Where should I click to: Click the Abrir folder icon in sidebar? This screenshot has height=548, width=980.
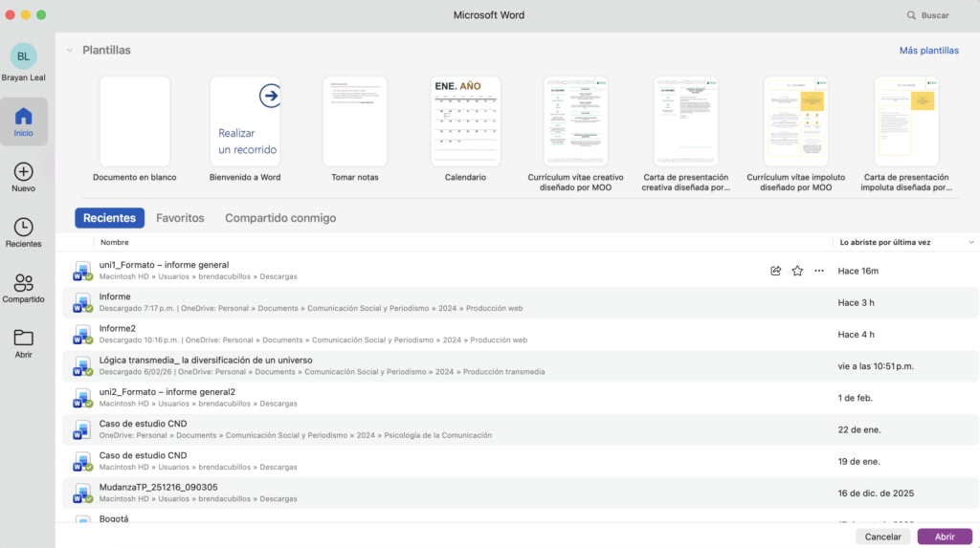(24, 338)
